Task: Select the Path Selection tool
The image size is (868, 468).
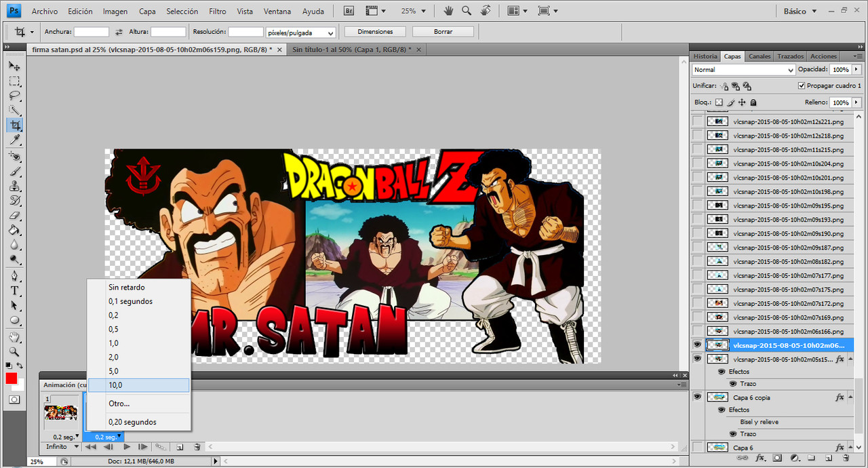Action: click(14, 305)
